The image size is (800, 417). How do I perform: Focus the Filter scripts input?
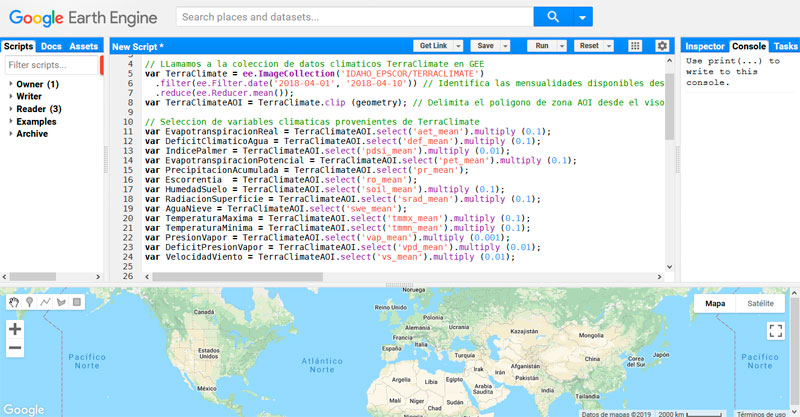51,65
